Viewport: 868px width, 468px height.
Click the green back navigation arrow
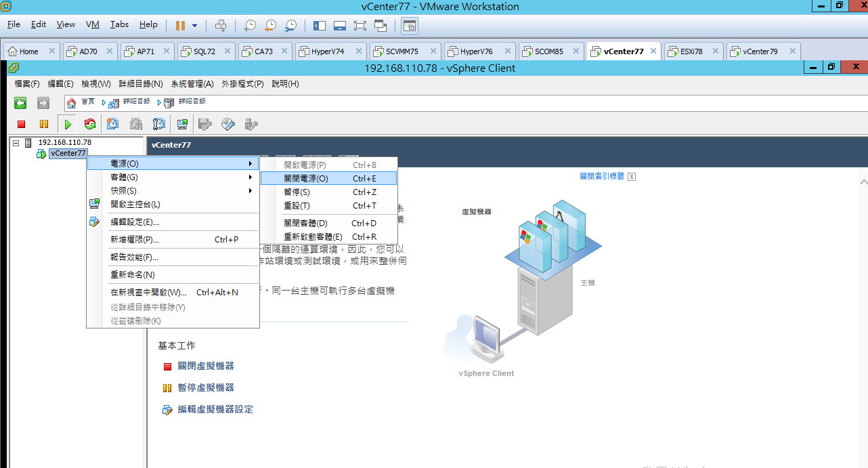(20, 103)
